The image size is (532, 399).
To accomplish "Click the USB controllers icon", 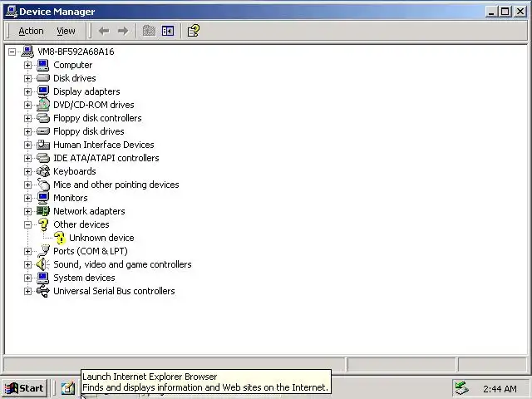I will 43,291.
